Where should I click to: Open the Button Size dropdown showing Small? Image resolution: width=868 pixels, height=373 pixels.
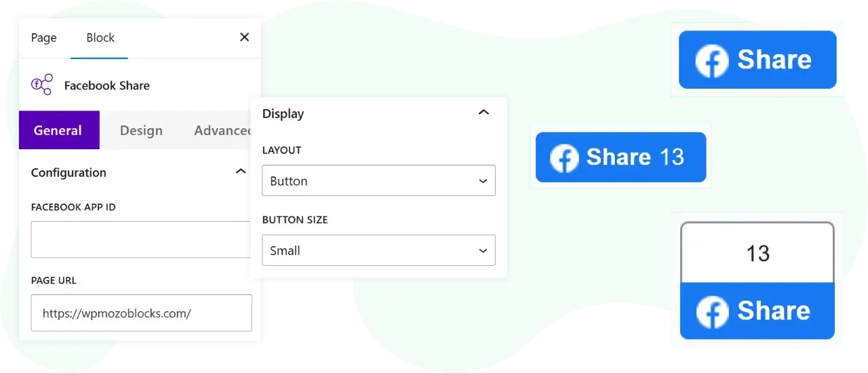pos(378,250)
